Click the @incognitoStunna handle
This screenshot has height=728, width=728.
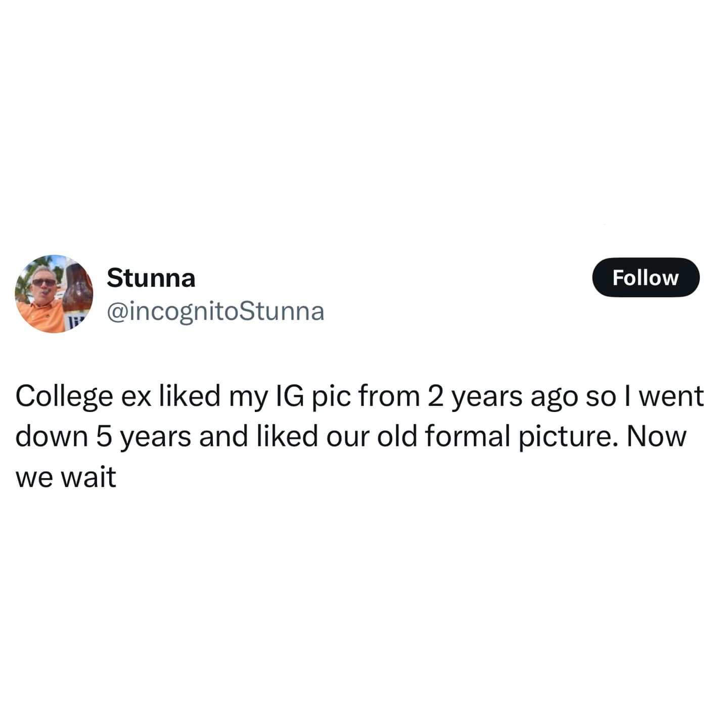click(x=215, y=311)
